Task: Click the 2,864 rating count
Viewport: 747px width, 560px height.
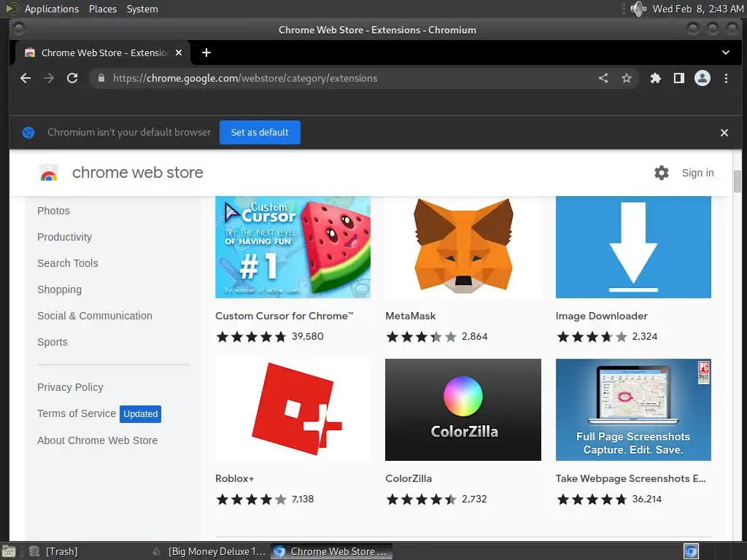Action: (474, 336)
